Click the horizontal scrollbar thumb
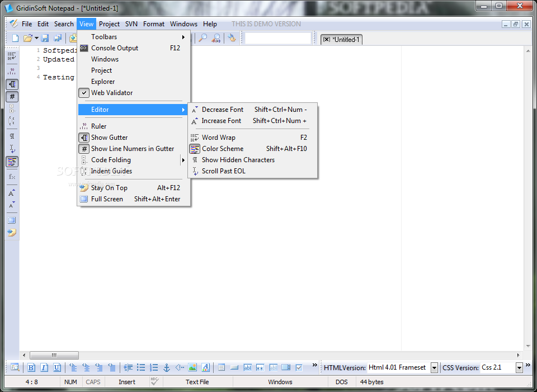The height and width of the screenshot is (392, 537). pos(54,355)
